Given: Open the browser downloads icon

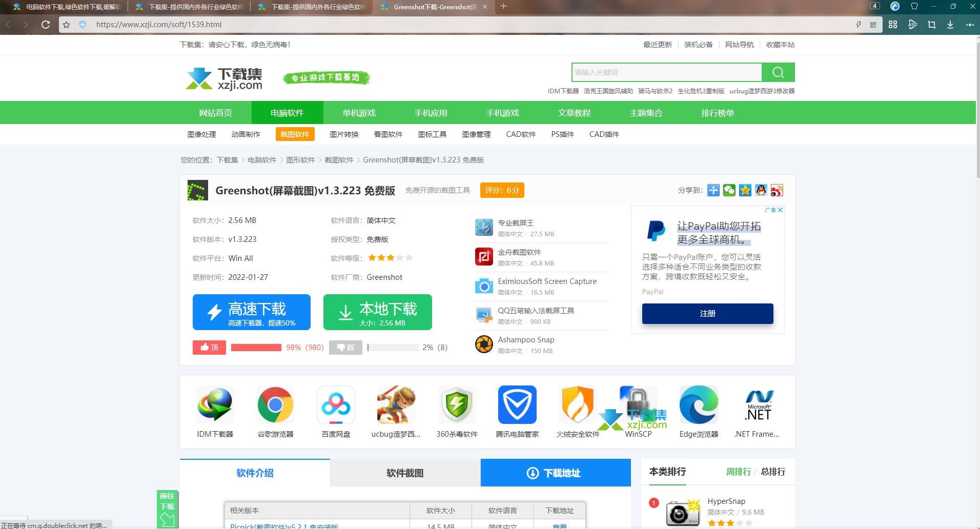Looking at the screenshot, I should pos(950,24).
